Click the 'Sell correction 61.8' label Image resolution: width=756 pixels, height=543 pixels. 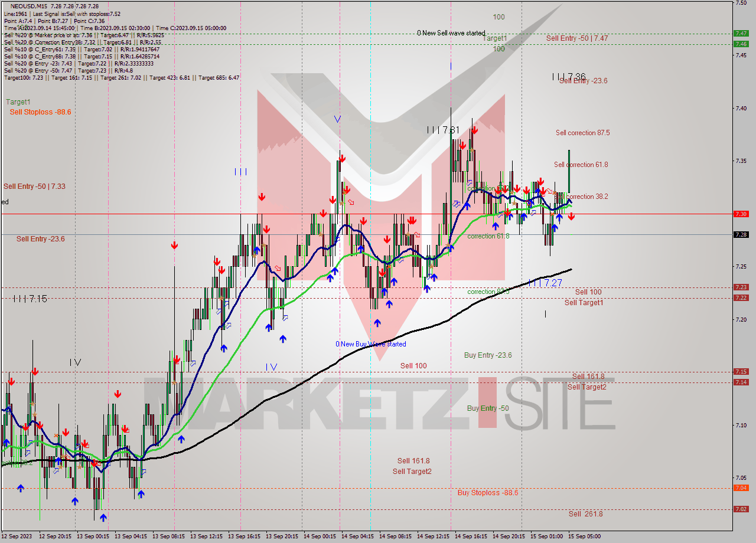click(581, 165)
